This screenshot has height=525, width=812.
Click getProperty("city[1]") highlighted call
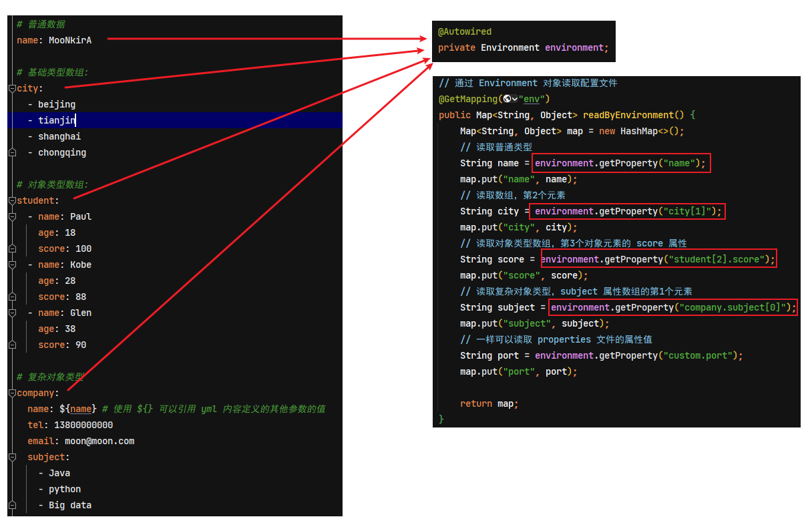click(x=627, y=211)
